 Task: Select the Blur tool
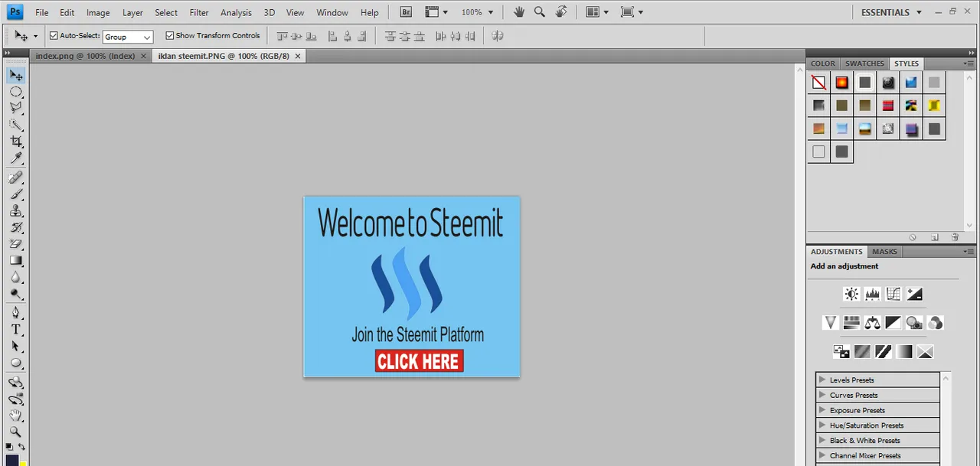(15, 278)
